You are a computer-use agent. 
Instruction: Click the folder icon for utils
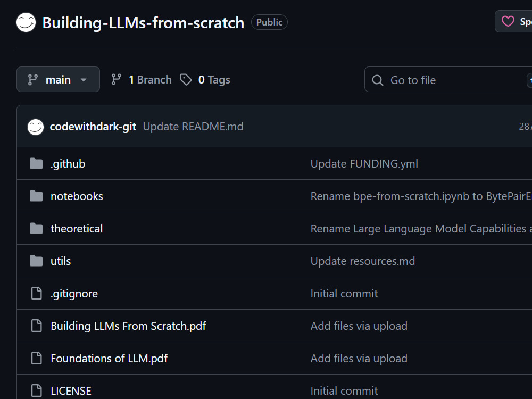(36, 261)
